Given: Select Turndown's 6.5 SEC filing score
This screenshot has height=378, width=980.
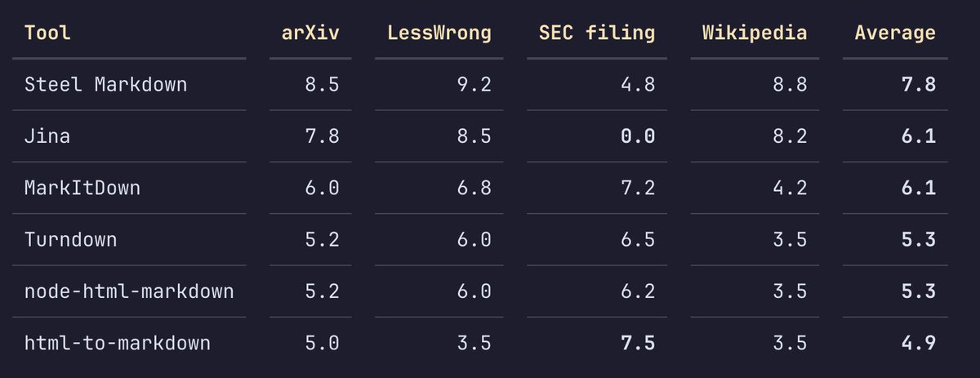Looking at the screenshot, I should (638, 239).
